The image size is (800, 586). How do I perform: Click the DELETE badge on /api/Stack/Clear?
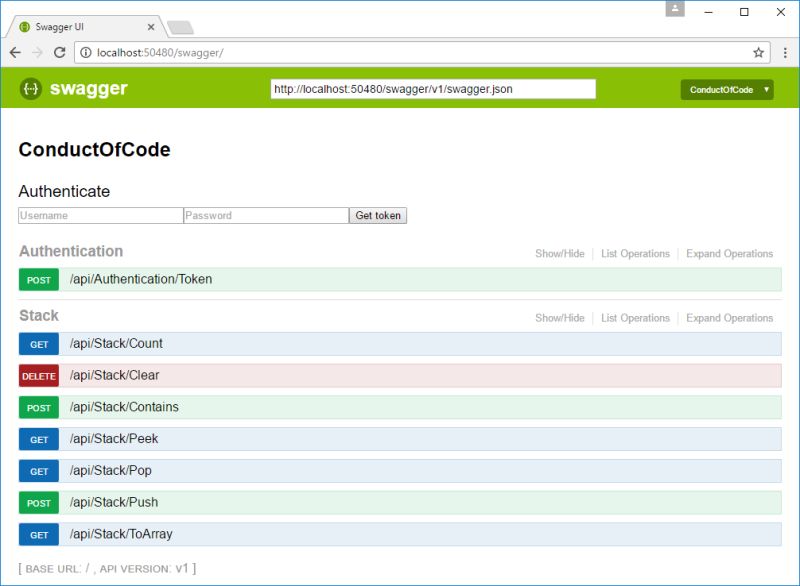[38, 376]
